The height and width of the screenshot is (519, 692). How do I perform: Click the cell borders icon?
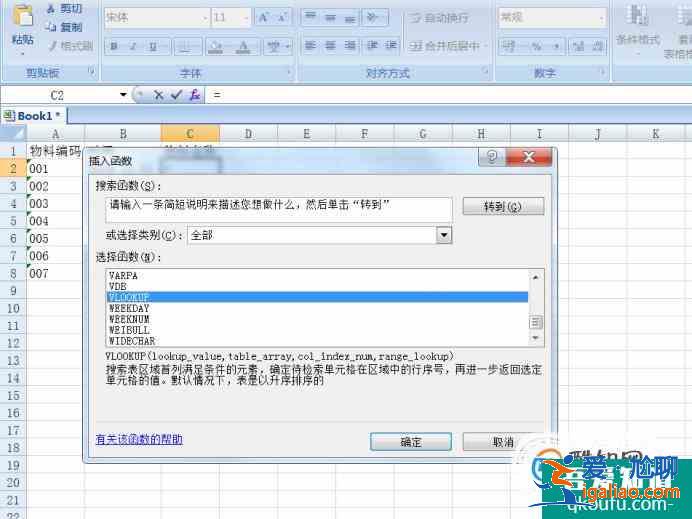(184, 46)
